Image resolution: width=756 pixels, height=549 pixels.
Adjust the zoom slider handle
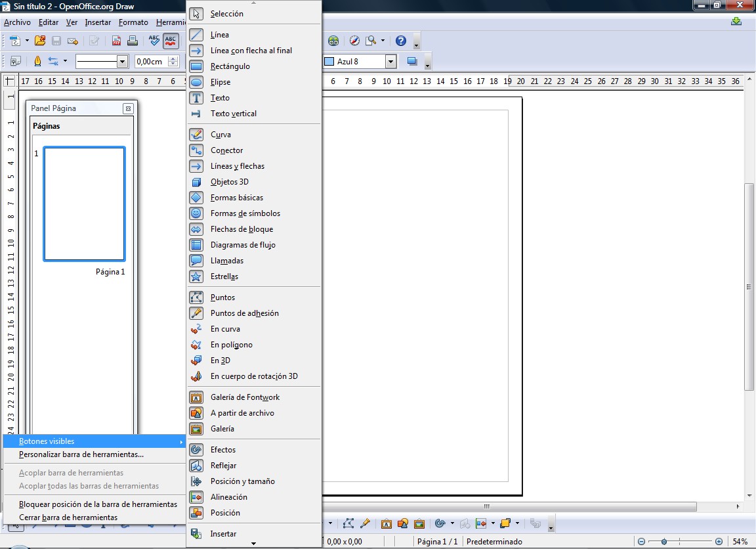coord(664,542)
